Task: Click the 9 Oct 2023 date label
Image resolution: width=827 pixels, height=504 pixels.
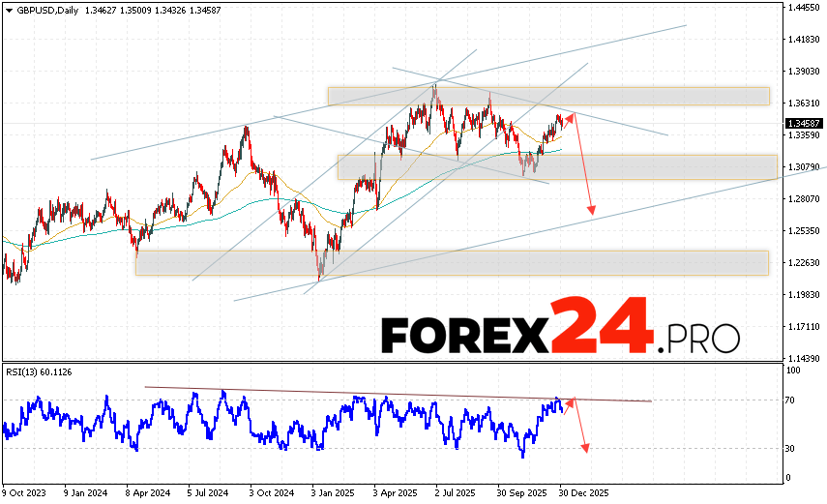Action: click(x=25, y=490)
